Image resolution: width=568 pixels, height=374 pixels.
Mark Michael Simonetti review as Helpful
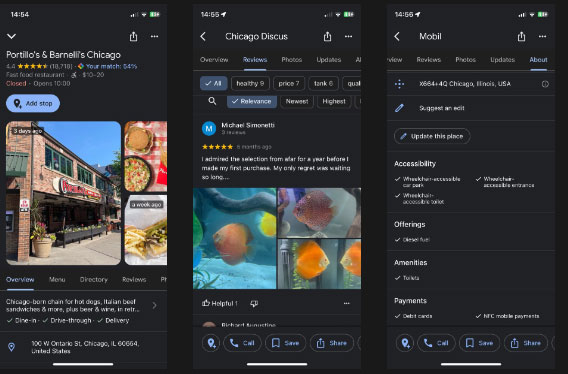[x=220, y=303]
